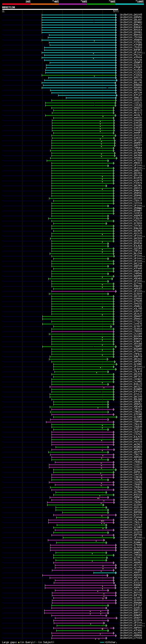Select label UniRef100_D0A1B8
Viewport: 146px width, 644px height.
point(131,120)
